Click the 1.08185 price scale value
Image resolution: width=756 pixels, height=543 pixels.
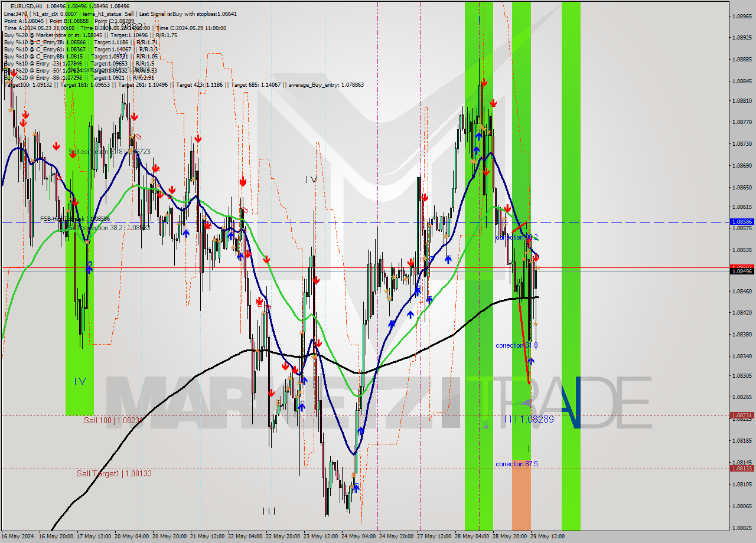(742, 440)
